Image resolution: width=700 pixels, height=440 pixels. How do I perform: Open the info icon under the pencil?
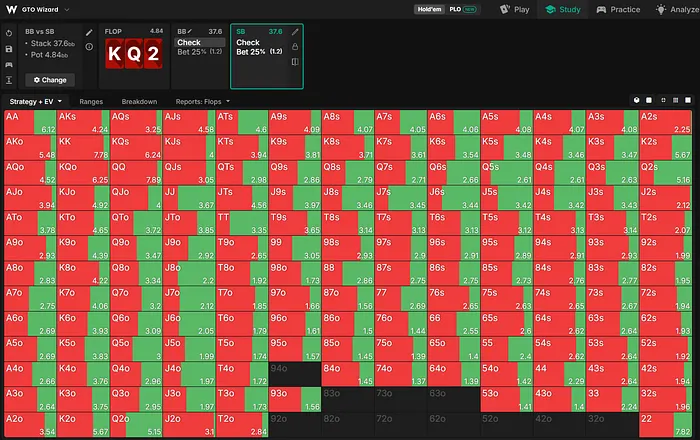89,46
